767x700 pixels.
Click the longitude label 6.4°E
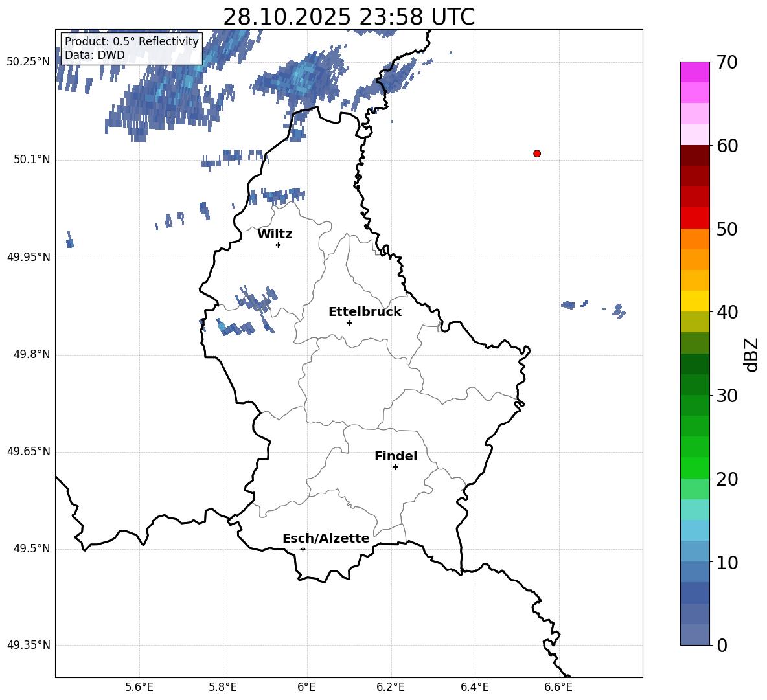coord(474,687)
